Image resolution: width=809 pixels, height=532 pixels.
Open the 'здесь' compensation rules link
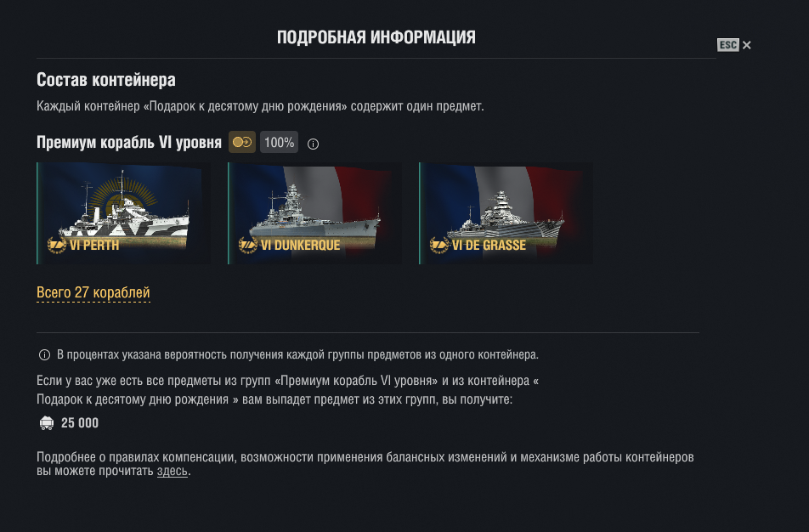pos(173,471)
